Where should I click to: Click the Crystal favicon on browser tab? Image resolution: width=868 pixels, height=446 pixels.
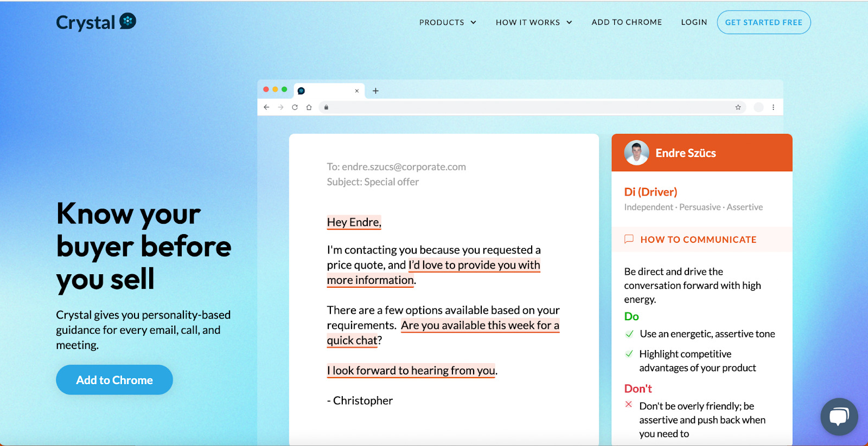(301, 91)
